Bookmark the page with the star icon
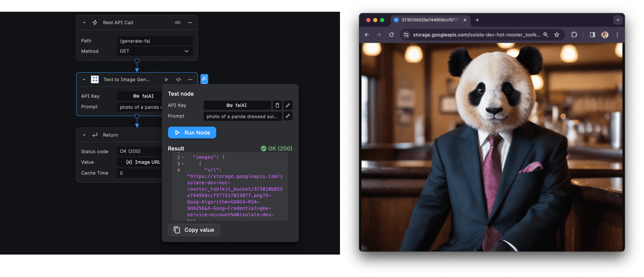Screen dimensions: 644x277 (557, 35)
